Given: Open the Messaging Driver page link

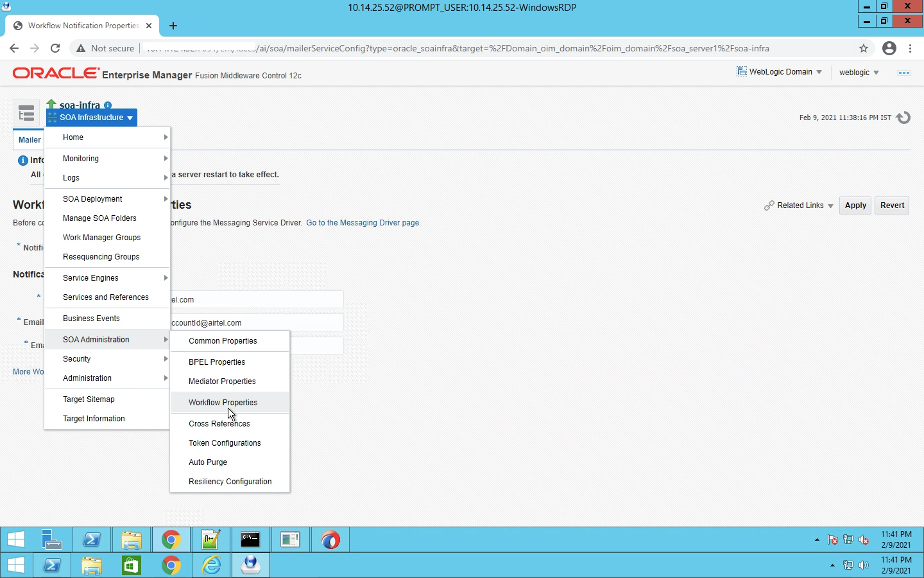Looking at the screenshot, I should pyautogui.click(x=363, y=223).
